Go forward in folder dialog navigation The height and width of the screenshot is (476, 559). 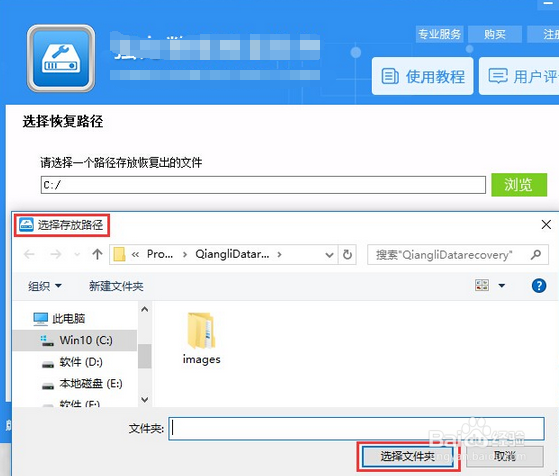pyautogui.click(x=56, y=254)
